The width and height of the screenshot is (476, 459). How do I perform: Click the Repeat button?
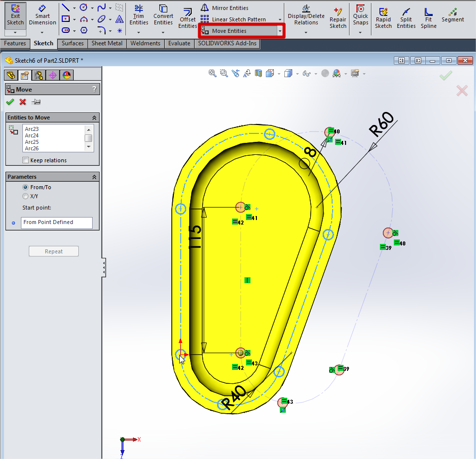coord(54,251)
